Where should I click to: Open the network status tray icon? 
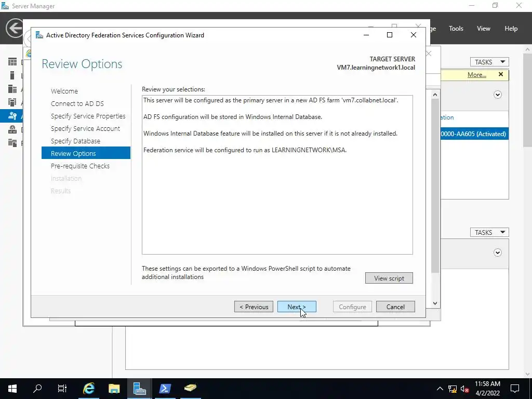(x=453, y=389)
